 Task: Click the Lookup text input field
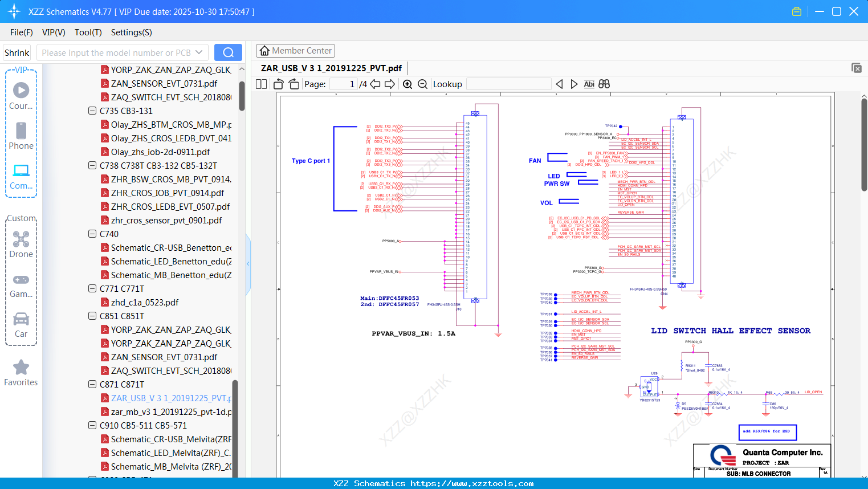coord(508,84)
